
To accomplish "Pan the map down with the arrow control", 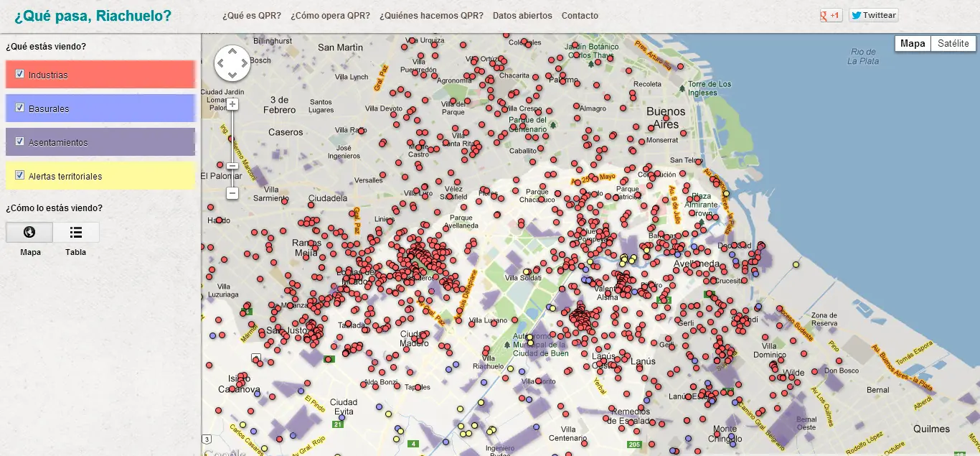I will click(x=233, y=74).
